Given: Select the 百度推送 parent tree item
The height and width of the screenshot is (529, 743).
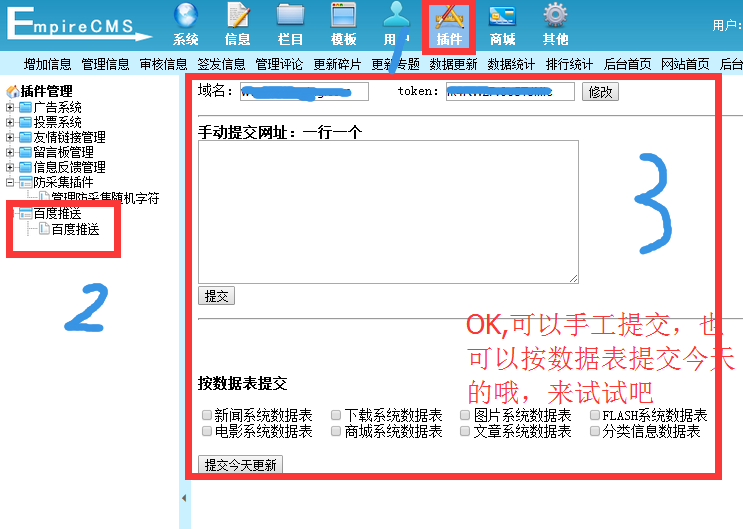Looking at the screenshot, I should pyautogui.click(x=57, y=213).
